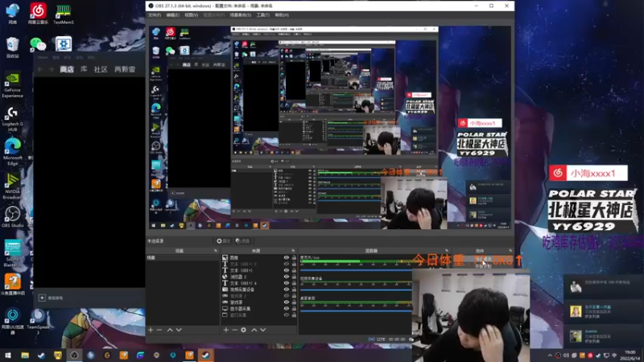Add a new scene with the plus icon
This screenshot has width=644, height=362.
tap(151, 330)
